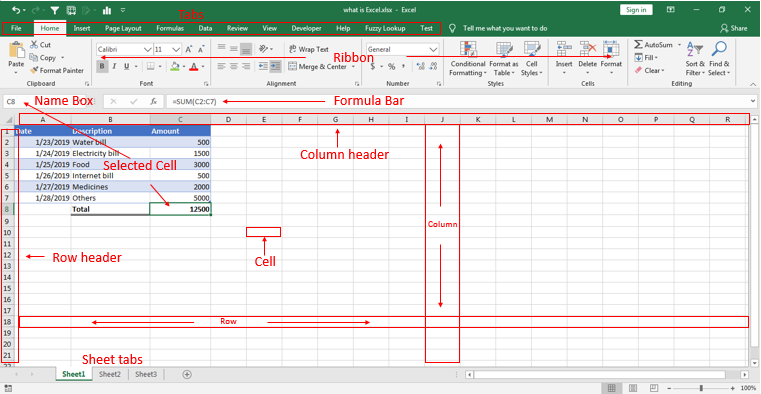Screen dimensions: 761x394
Task: Increase font size with larger A icon
Action: [189, 49]
